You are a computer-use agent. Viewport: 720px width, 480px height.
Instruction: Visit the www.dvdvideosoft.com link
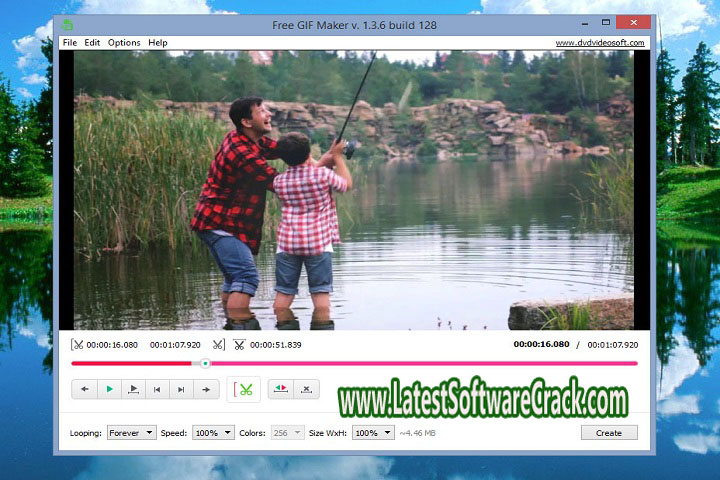pyautogui.click(x=601, y=43)
